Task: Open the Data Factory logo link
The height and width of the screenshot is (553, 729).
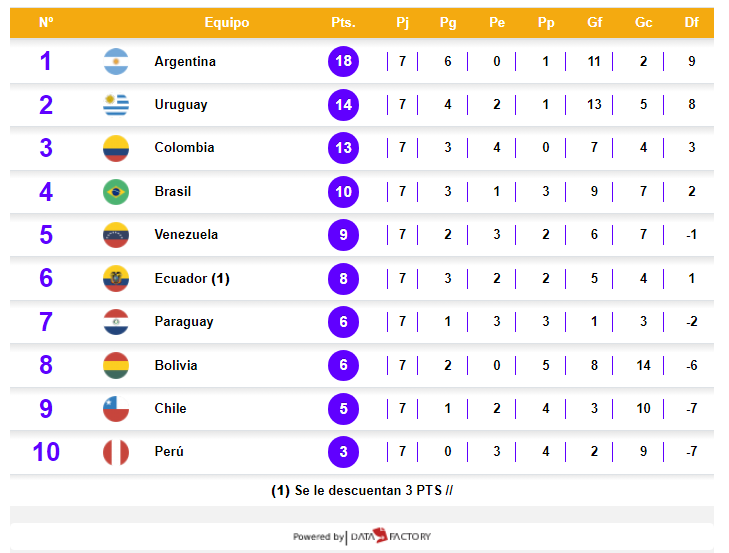Action: coord(389,536)
